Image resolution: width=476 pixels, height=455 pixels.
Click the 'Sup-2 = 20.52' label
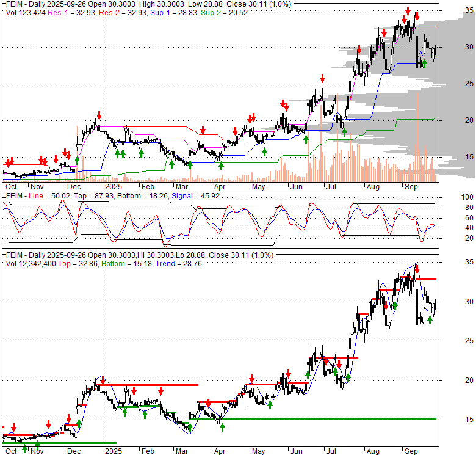(224, 13)
